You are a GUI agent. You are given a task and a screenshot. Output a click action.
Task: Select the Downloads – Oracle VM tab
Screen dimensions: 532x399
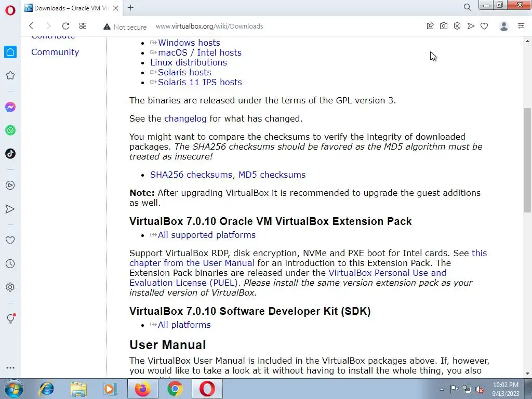72,8
